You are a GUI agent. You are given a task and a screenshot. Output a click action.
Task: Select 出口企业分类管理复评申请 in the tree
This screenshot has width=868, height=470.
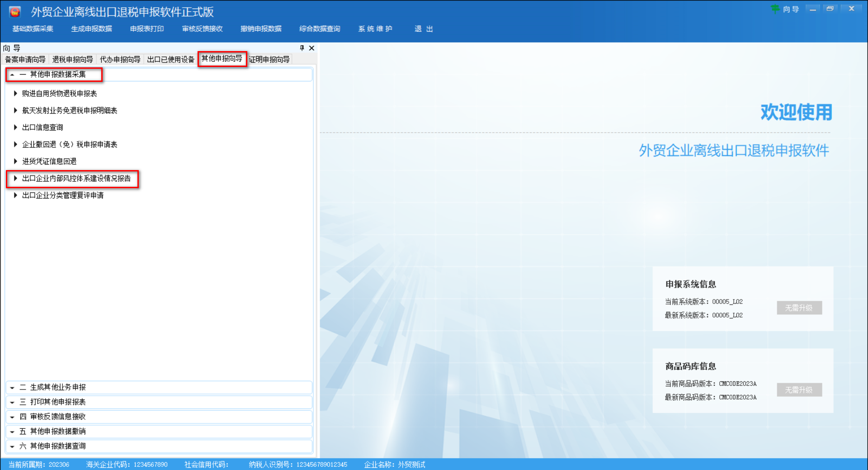tap(63, 195)
